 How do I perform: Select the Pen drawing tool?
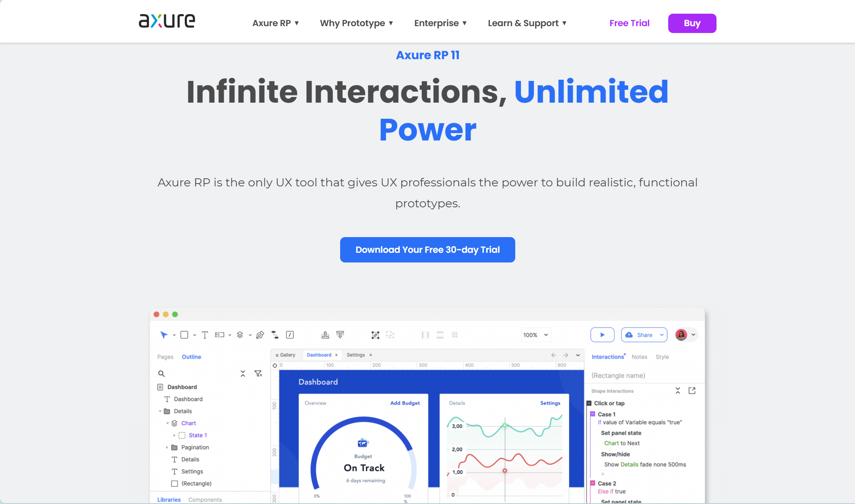[260, 335]
